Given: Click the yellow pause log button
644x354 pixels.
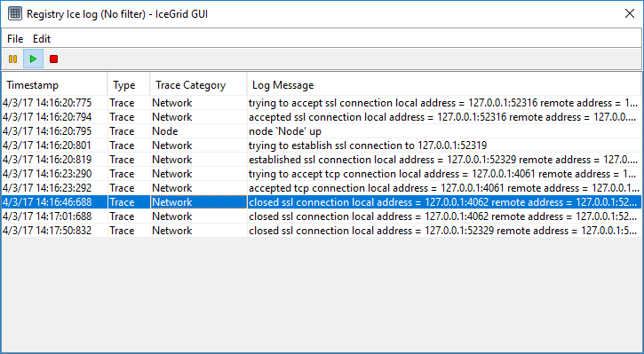Looking at the screenshot, I should click(x=12, y=59).
